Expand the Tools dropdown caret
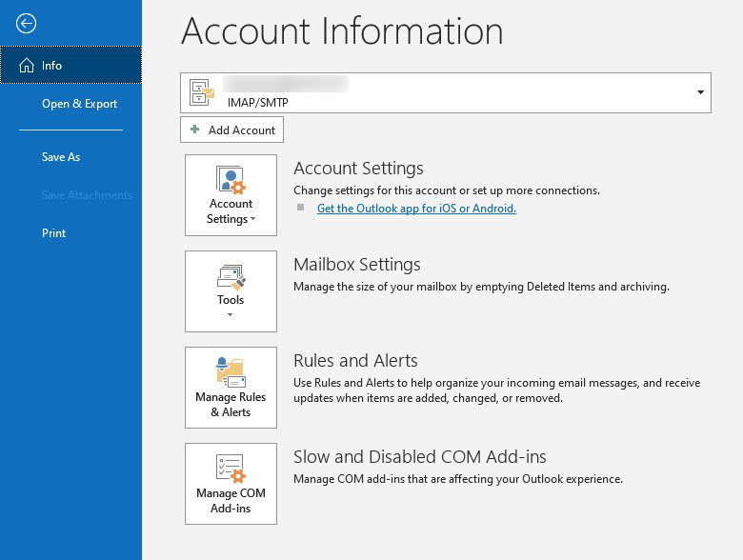Viewport: 743px width, 560px height. pos(231,315)
